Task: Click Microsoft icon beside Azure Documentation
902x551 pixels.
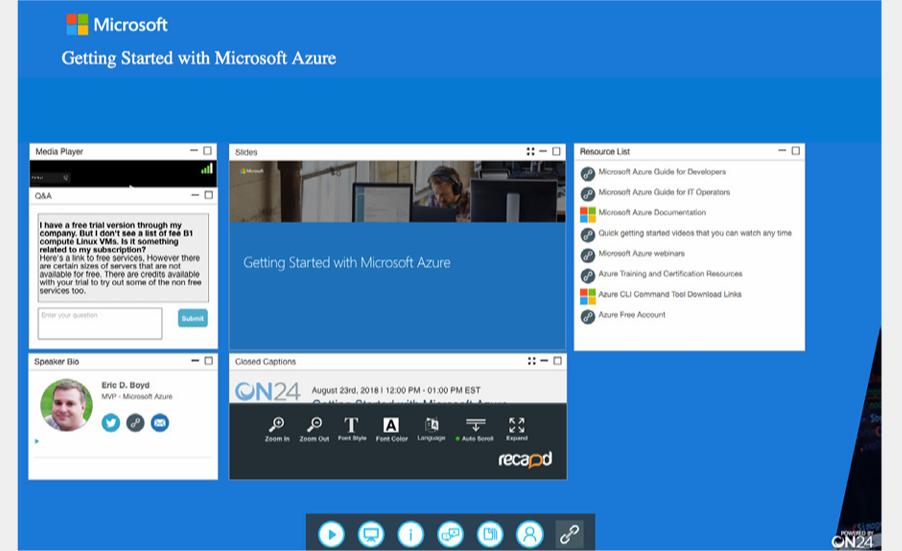Action: (588, 215)
